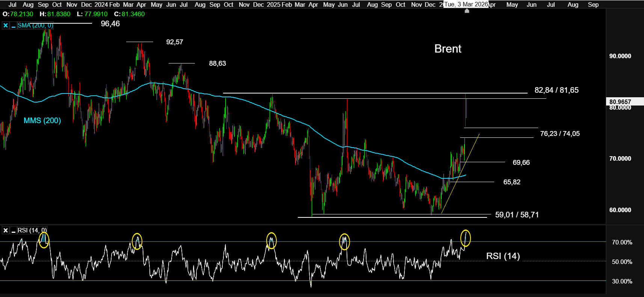Select the current price tag 80.9657 on axis
Viewport: 644px width, 297px height.
pos(620,102)
